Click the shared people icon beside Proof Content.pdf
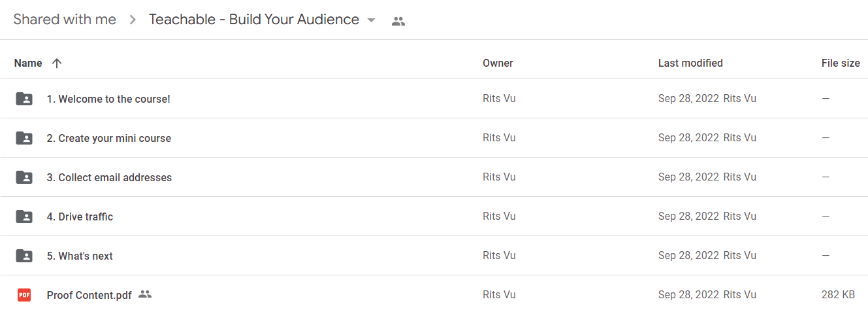The image size is (868, 312). click(145, 294)
